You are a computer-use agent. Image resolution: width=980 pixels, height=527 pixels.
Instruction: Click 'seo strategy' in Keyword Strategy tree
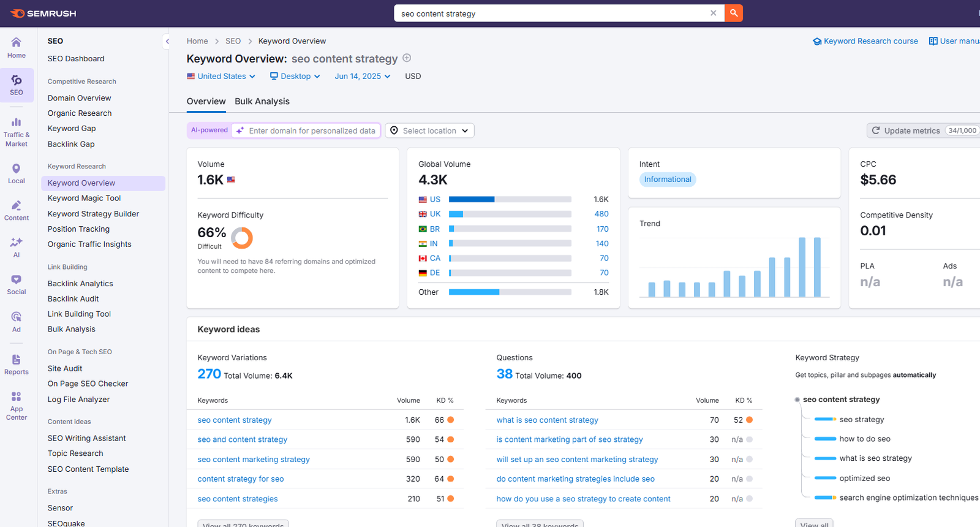[862, 420]
